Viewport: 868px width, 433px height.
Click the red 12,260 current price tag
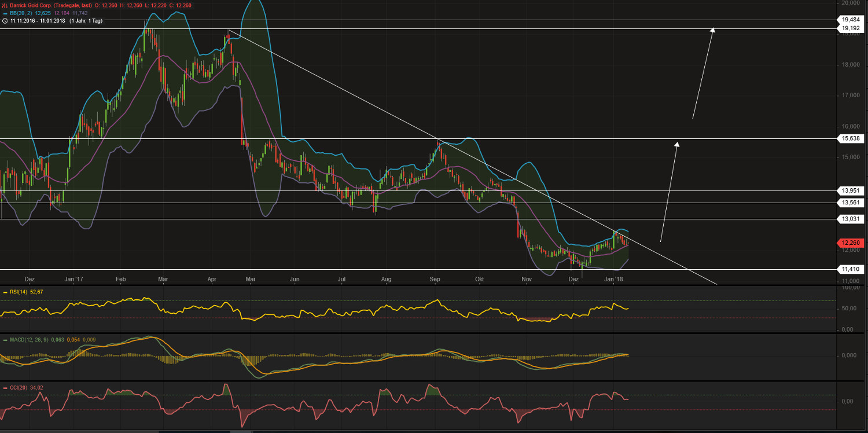pos(851,243)
